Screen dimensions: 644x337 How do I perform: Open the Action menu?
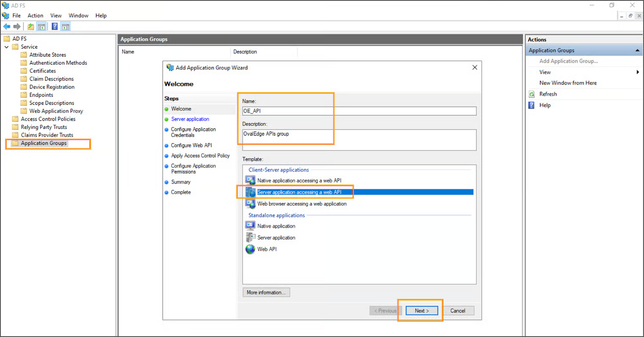tap(35, 16)
